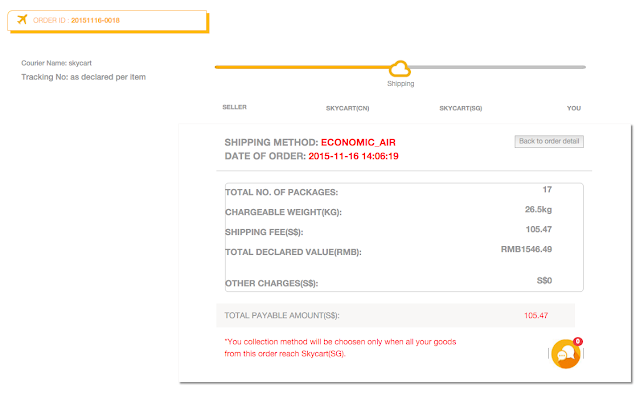The image size is (640, 394).
Task: Click the airplane icon beside Order ID
Action: pos(22,19)
